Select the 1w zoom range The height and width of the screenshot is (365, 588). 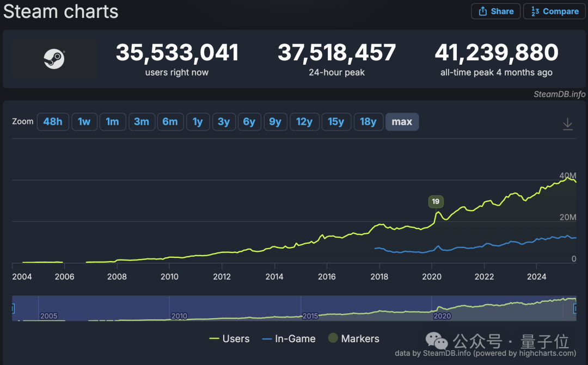click(x=84, y=122)
